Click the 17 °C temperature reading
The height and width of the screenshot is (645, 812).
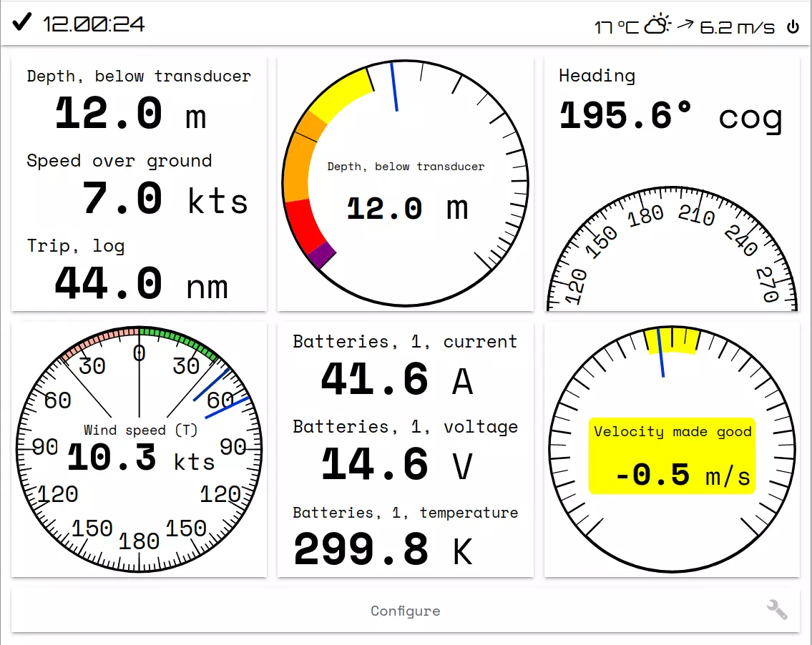click(x=616, y=27)
